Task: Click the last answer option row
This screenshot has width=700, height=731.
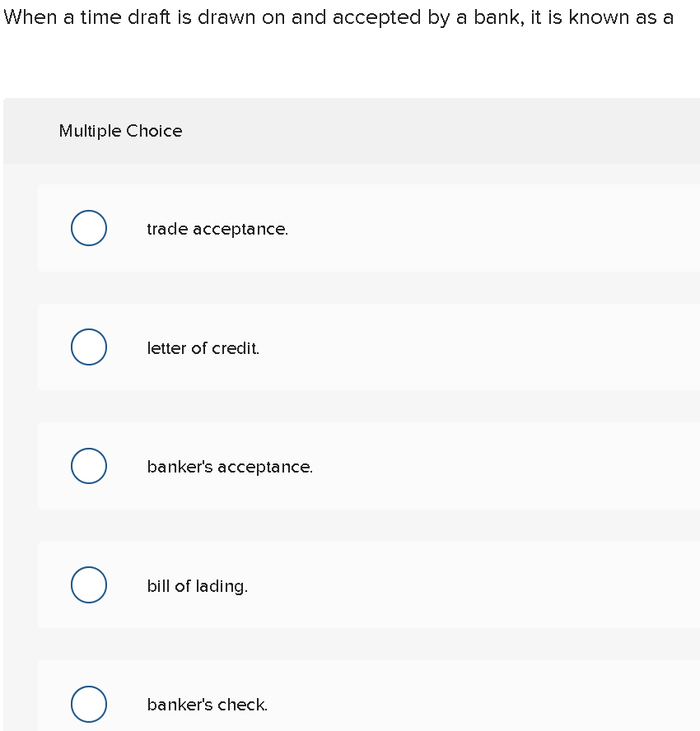Action: 362,704
